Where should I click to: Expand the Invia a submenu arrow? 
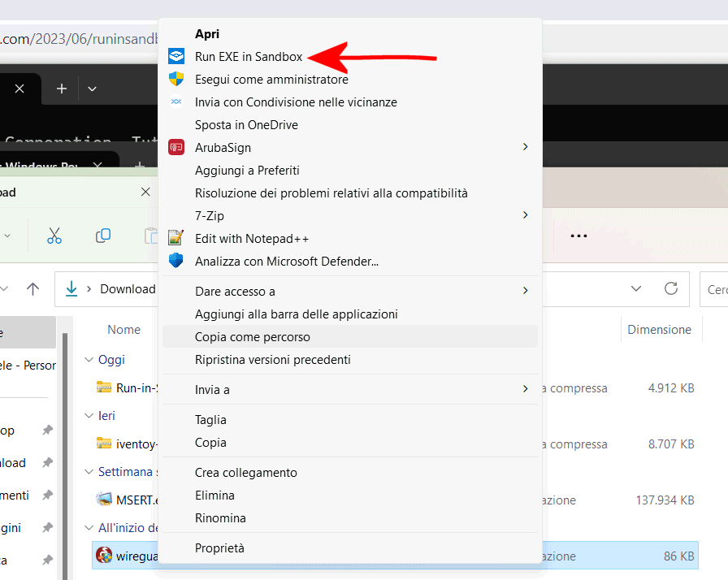click(x=525, y=389)
